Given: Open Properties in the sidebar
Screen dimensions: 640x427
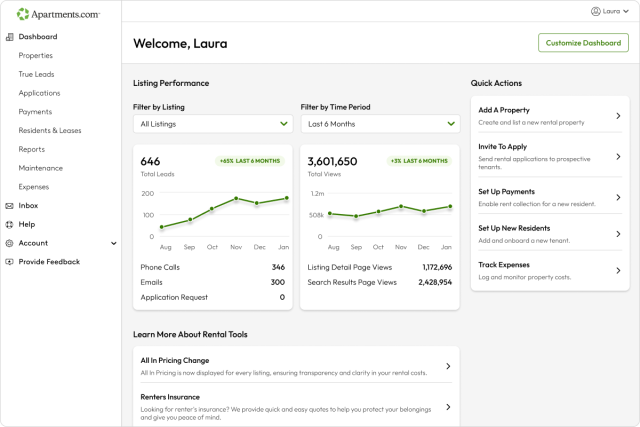Looking at the screenshot, I should (x=36, y=56).
